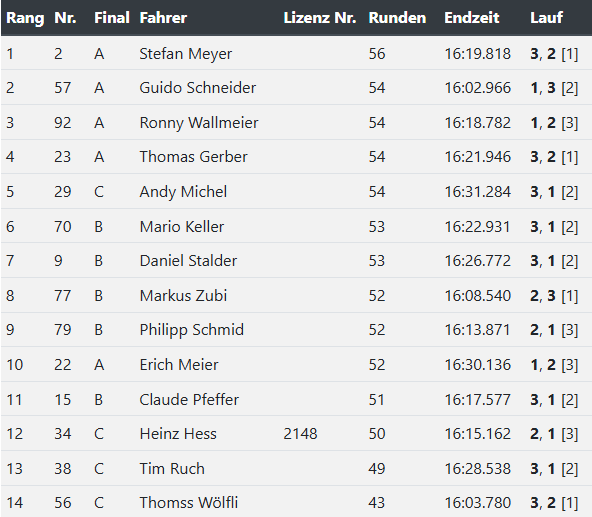Click Thomss Wölfli in last row
592x517 pixels.
tap(188, 503)
